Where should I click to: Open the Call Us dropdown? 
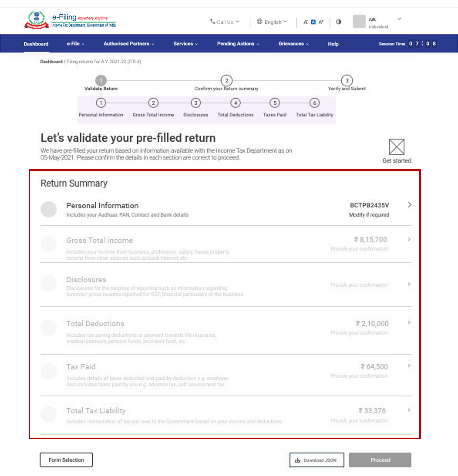click(225, 22)
